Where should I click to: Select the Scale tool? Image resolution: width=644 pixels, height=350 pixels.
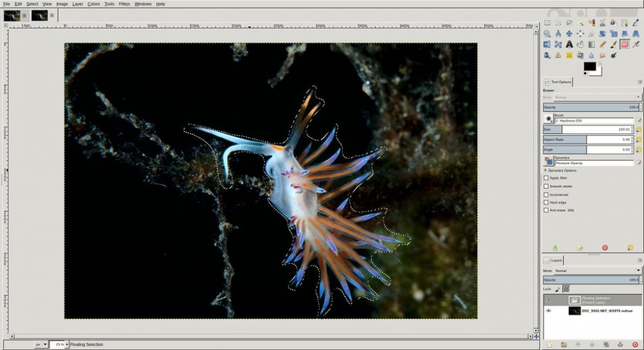[614, 34]
